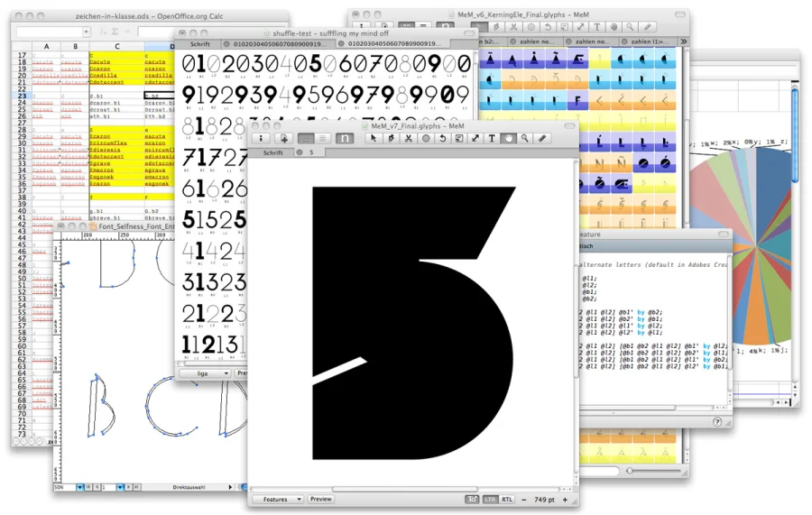Click the plus button to increase point size
This screenshot has width=812, height=515.
tap(565, 499)
